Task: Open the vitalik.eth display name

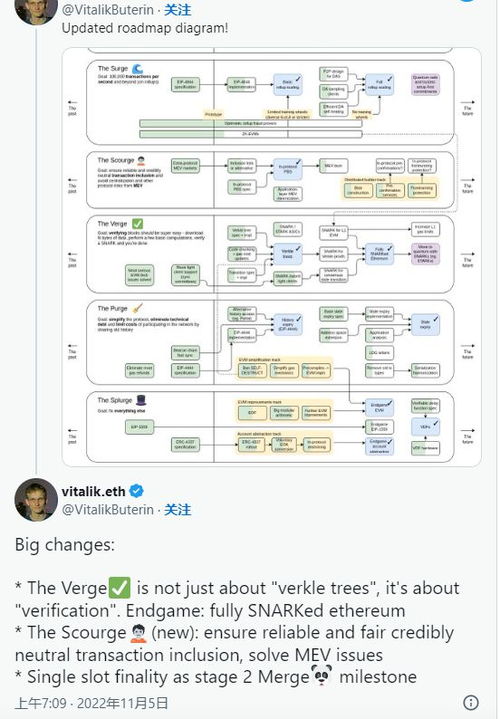Action: (93, 491)
